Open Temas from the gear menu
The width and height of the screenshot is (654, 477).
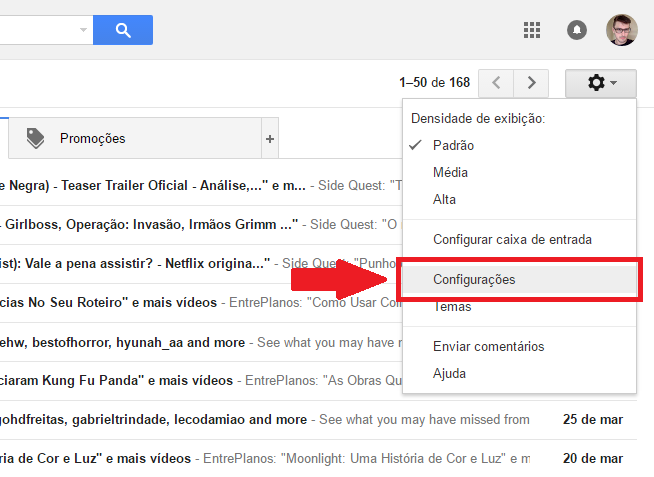click(x=452, y=306)
